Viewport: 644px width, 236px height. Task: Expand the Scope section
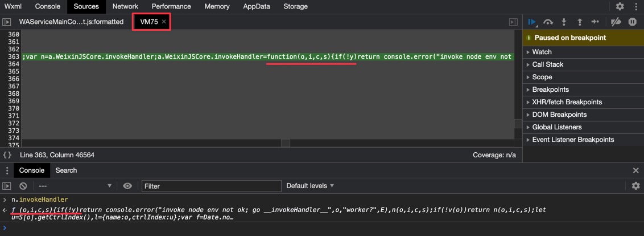pyautogui.click(x=542, y=77)
